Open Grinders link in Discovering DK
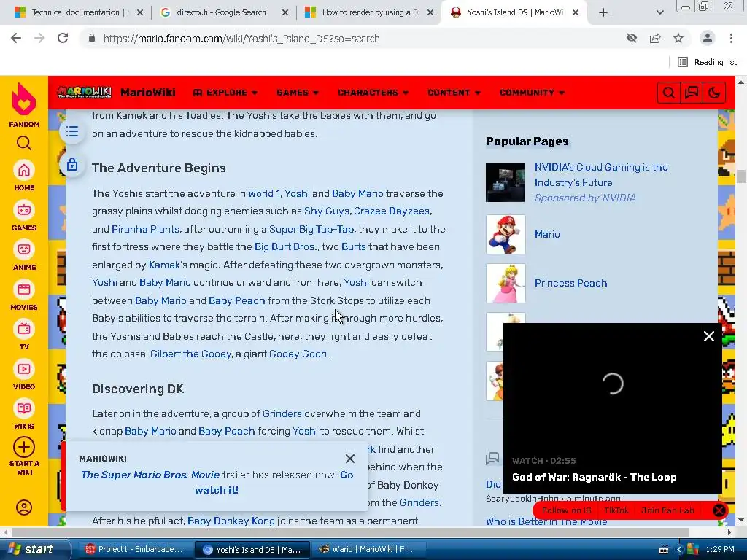This screenshot has height=560, width=747. tap(282, 413)
